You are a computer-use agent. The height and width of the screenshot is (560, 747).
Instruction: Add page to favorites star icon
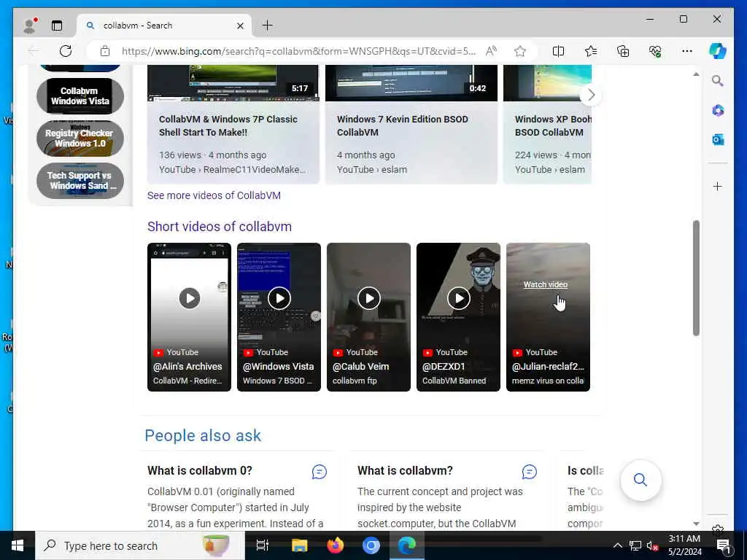tap(519, 51)
